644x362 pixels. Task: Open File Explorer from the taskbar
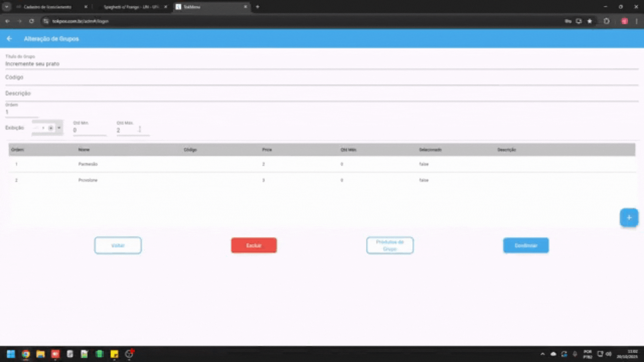coord(41,354)
